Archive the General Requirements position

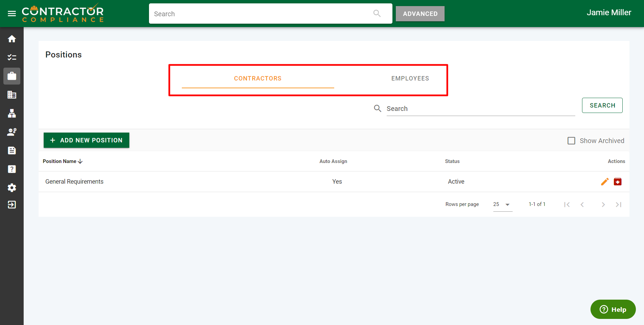pyautogui.click(x=618, y=182)
